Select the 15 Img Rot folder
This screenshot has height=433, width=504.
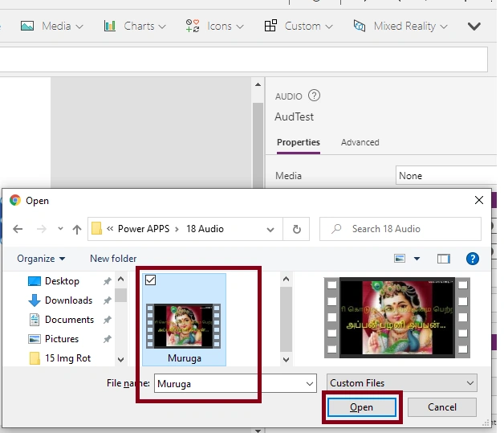tap(67, 358)
